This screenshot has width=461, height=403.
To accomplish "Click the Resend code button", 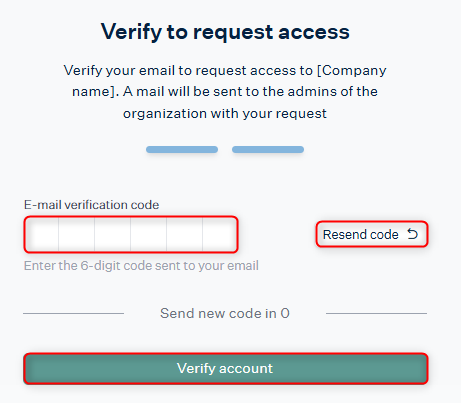I will 372,234.
